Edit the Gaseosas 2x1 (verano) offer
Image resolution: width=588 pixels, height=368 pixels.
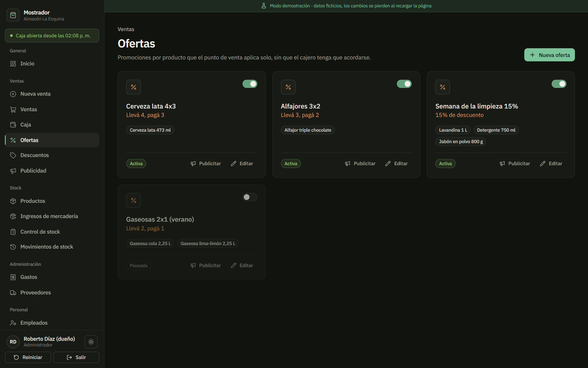click(x=242, y=266)
